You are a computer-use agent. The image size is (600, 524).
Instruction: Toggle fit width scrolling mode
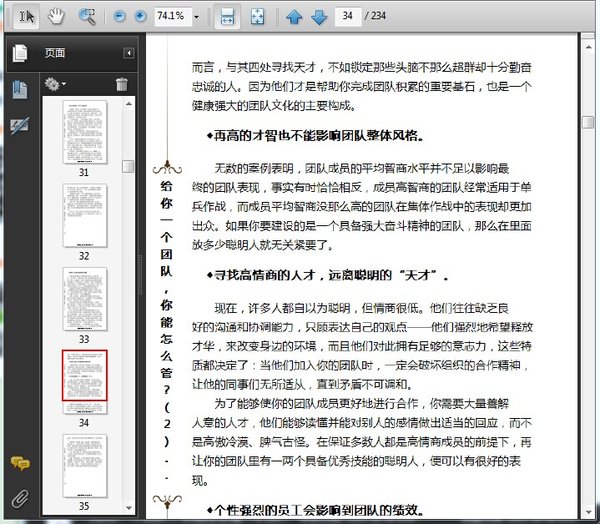[x=227, y=17]
